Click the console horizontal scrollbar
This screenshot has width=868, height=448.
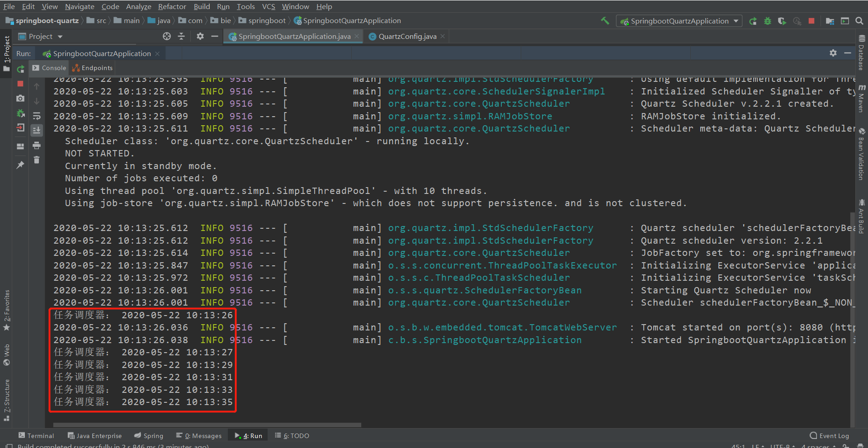point(207,425)
